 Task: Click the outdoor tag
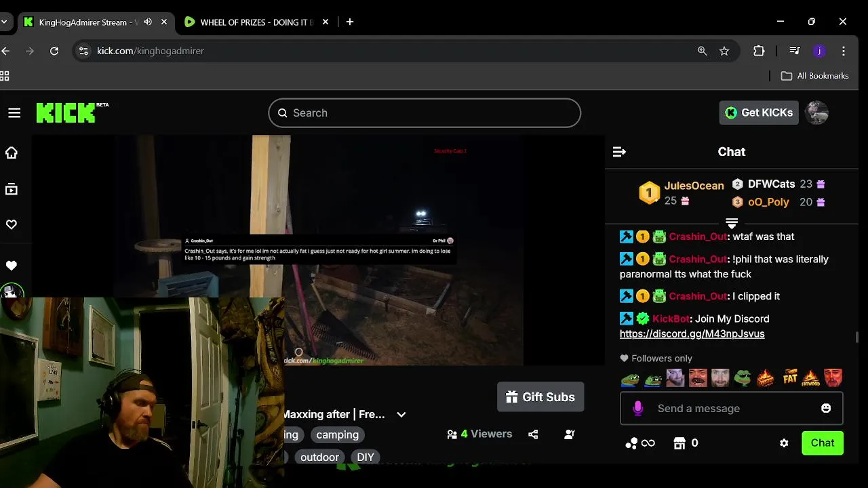[319, 457]
